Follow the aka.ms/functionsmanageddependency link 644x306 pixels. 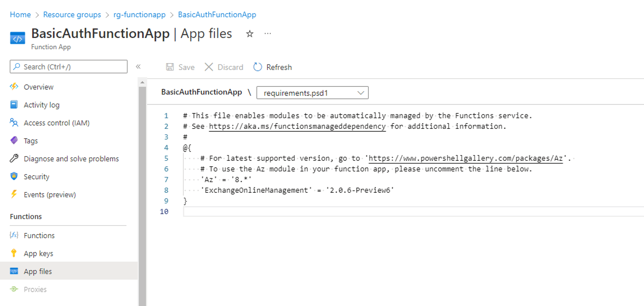pos(297,126)
